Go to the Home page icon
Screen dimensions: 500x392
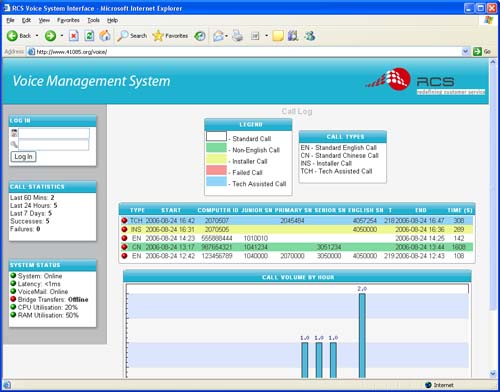click(x=105, y=36)
